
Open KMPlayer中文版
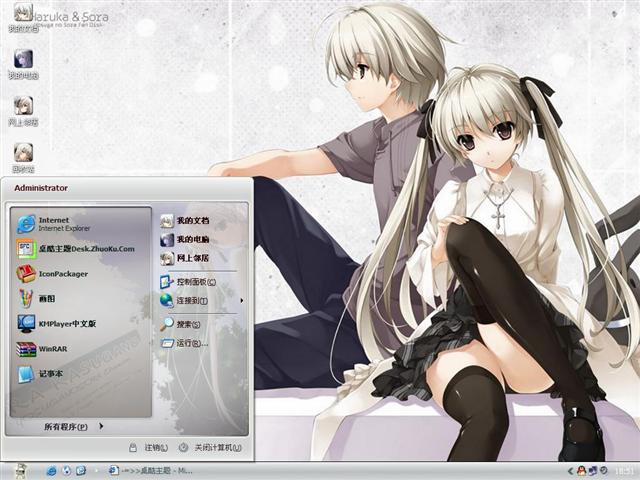(x=81, y=324)
